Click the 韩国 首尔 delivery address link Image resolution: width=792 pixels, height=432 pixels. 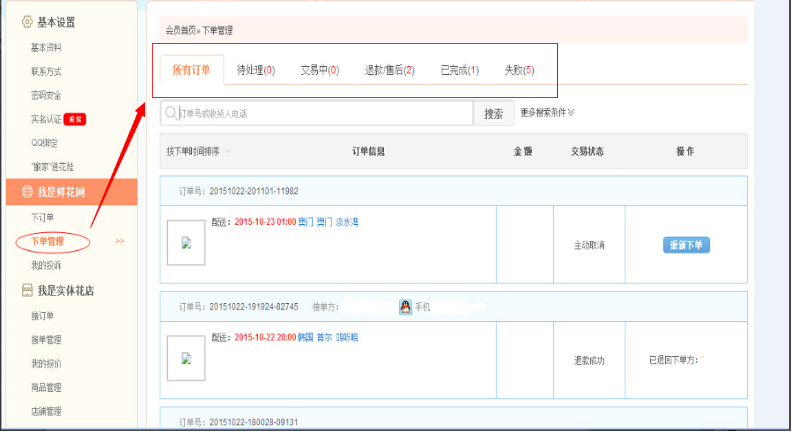[x=328, y=338]
